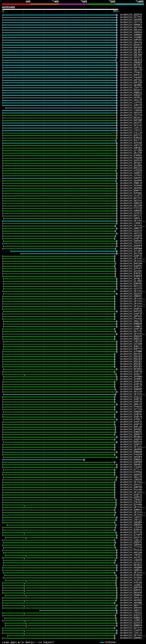Click the cyan ~100% legend segment
This screenshot has width=146, height=644.
[x=130, y=4]
